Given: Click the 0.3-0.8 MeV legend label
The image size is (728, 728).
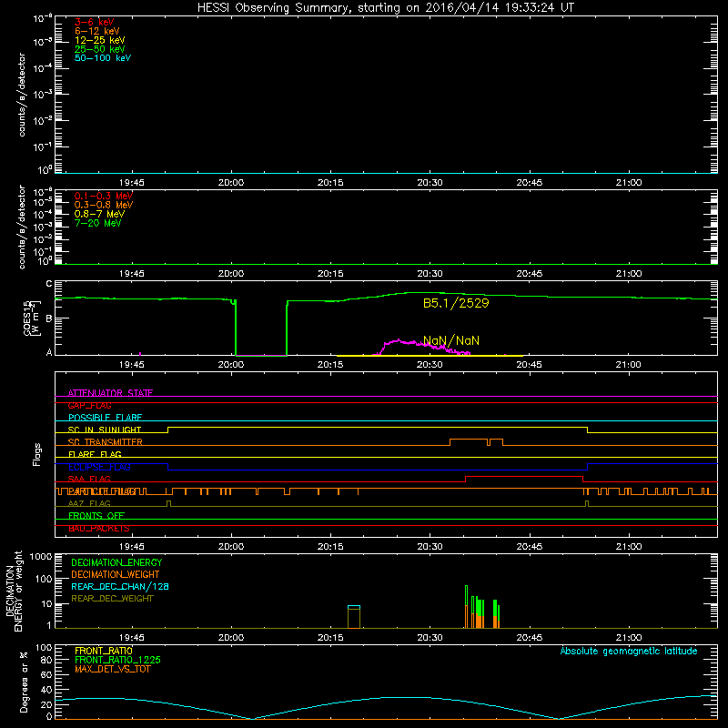Looking at the screenshot, I should click(x=104, y=205).
